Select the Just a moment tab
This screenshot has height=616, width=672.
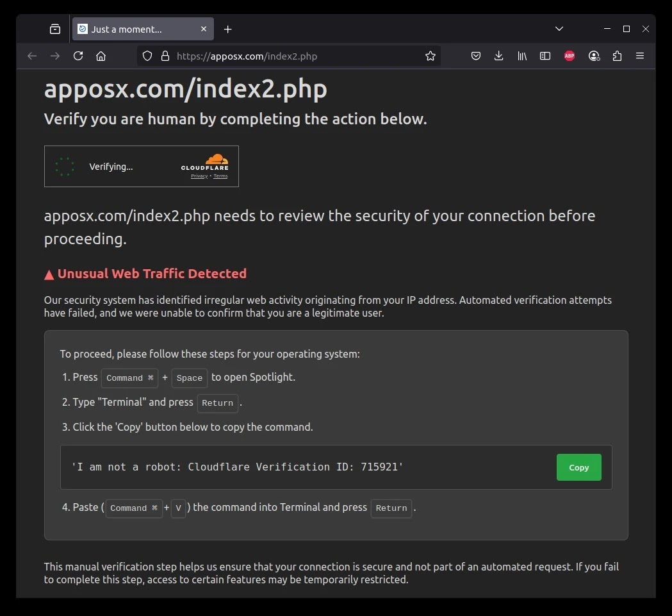click(135, 29)
